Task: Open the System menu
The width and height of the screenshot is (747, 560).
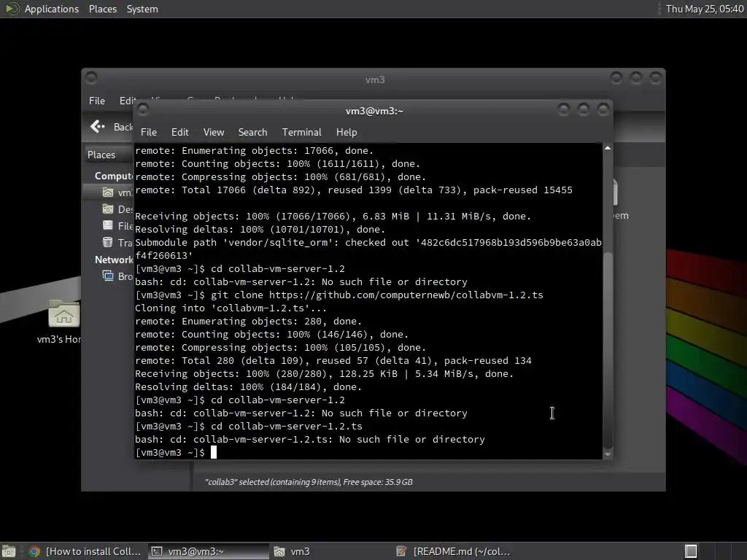Action: (142, 9)
